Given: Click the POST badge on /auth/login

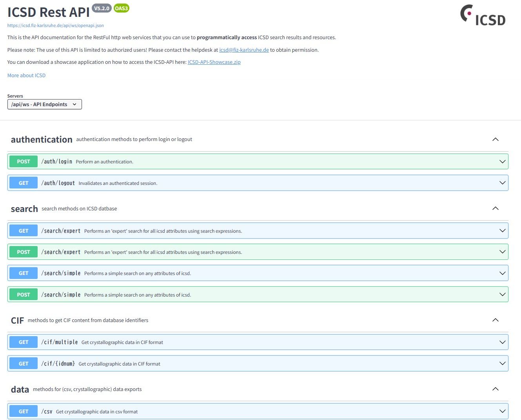Looking at the screenshot, I should coord(23,161).
